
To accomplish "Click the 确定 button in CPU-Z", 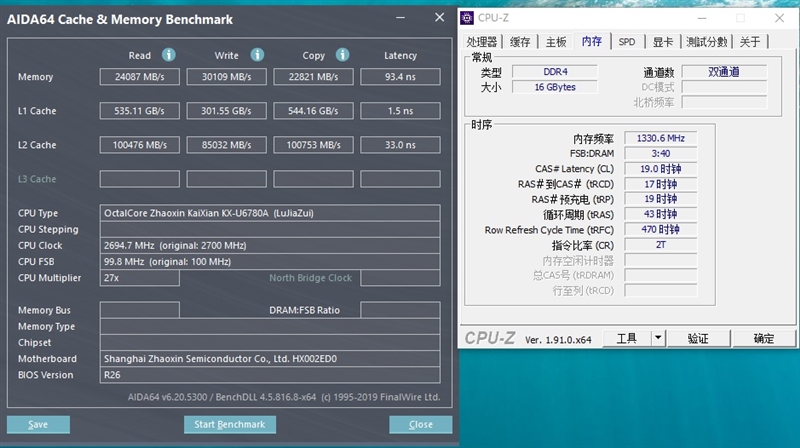I will tap(764, 338).
